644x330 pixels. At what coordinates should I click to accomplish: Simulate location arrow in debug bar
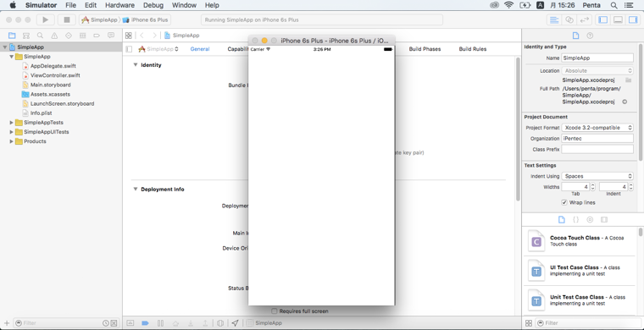pos(235,323)
